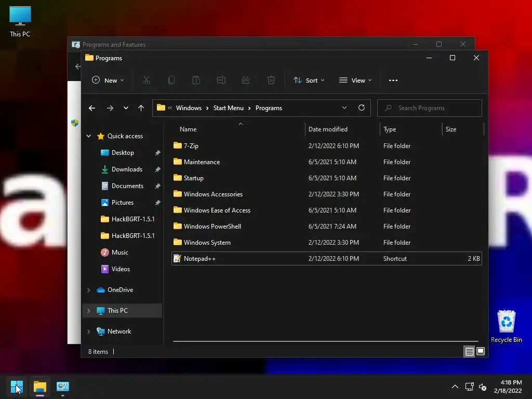This screenshot has width=532, height=399.
Task: Show hidden system tray icons
Action: [455, 387]
